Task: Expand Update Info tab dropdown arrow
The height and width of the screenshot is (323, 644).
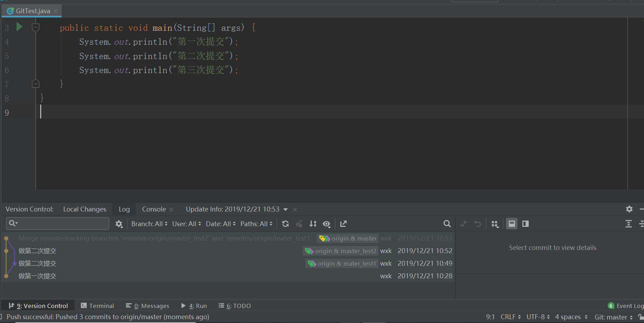Action: (285, 209)
